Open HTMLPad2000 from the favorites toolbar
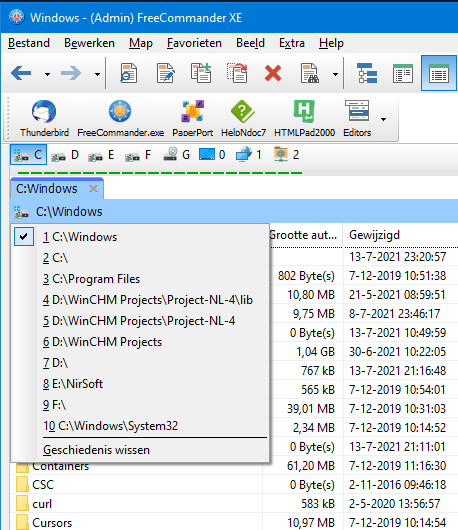458x530 pixels. pos(304,118)
